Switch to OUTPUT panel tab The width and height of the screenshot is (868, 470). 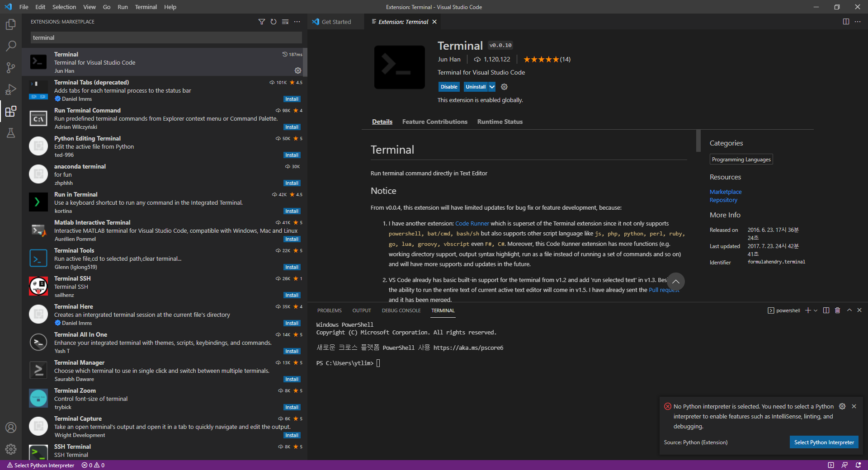[x=362, y=310]
